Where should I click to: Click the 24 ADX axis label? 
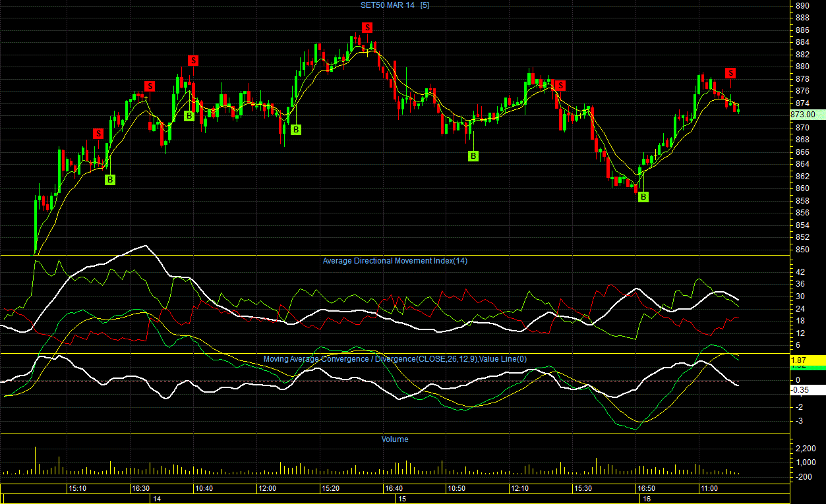pos(800,308)
